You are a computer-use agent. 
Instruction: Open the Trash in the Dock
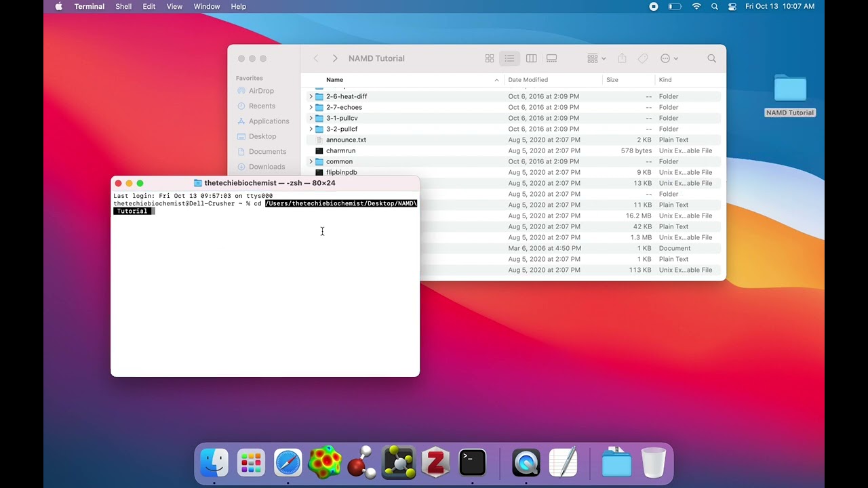(x=654, y=463)
